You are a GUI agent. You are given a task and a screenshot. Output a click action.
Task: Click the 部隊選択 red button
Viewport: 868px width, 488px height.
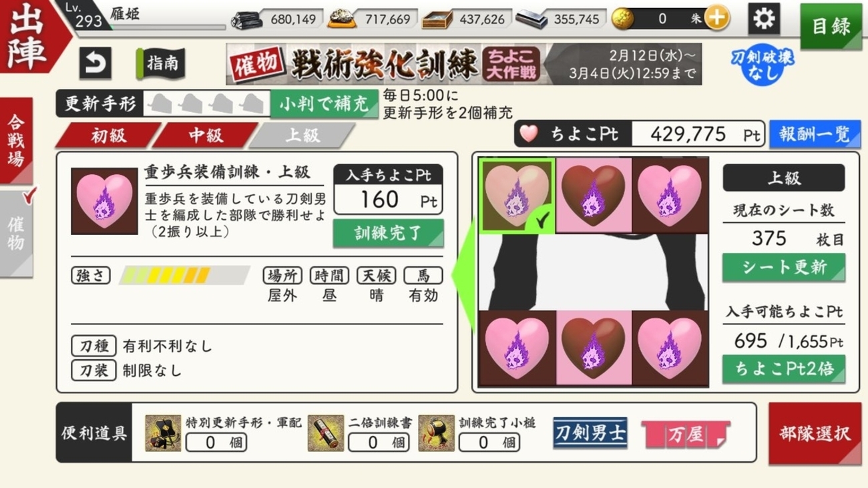[815, 433]
